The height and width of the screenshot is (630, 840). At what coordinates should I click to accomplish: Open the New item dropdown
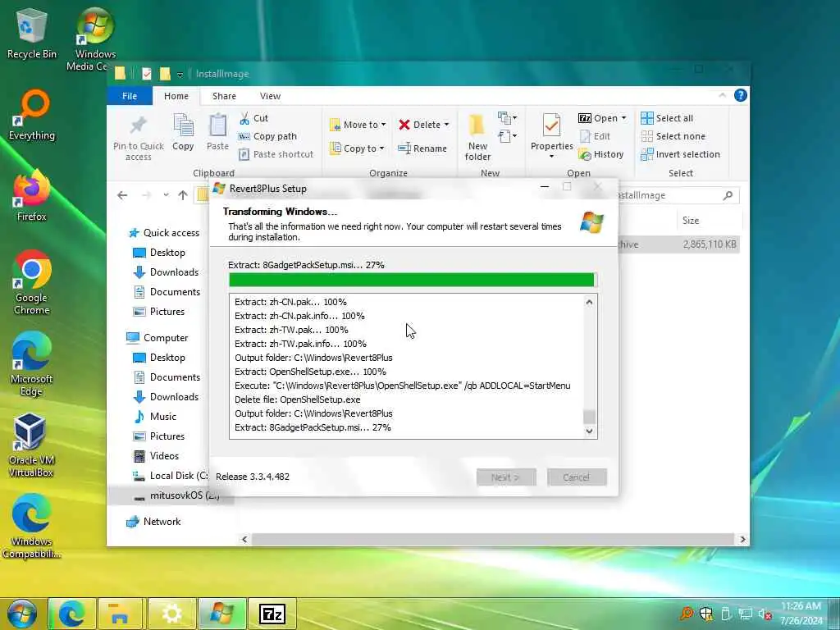pyautogui.click(x=507, y=118)
